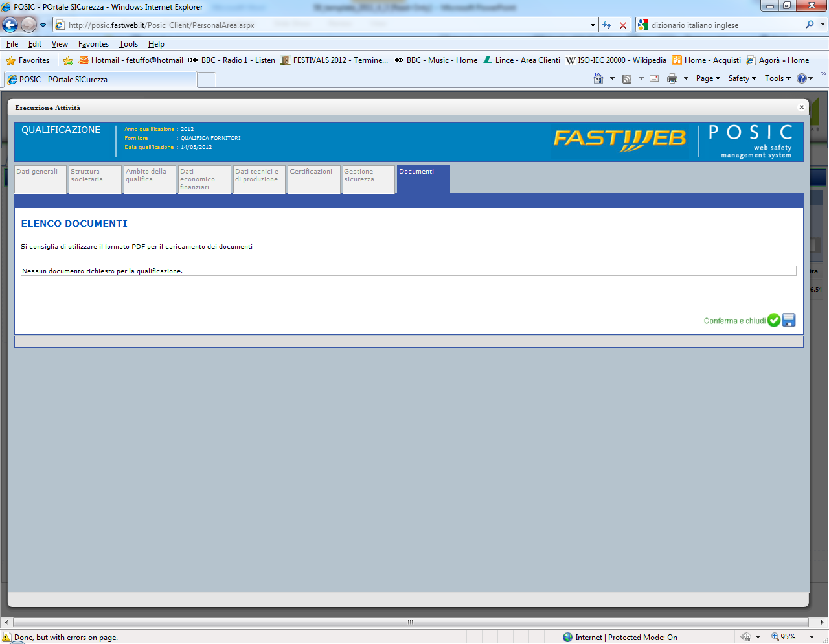Click the magnifier search icon
This screenshot has width=829, height=644.
coord(810,25)
